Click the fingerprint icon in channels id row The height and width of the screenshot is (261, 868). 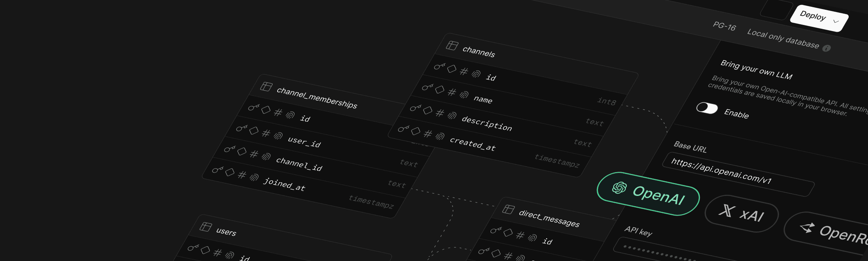[x=476, y=74]
